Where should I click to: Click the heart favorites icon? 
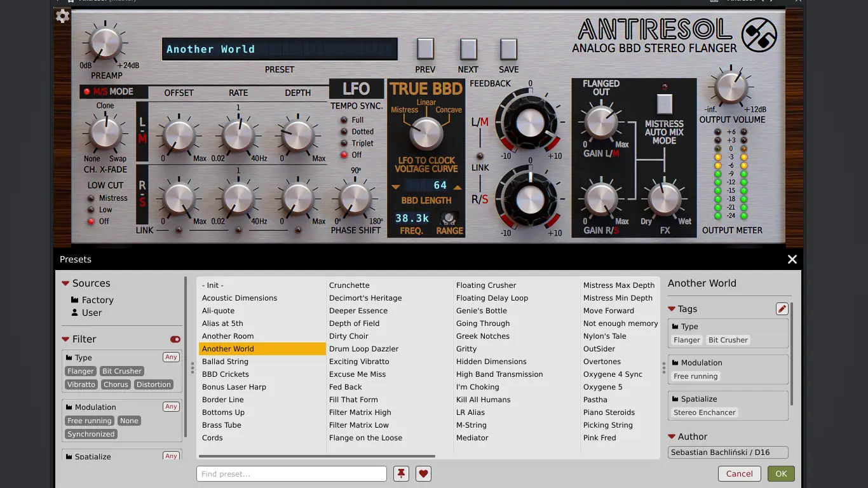tap(424, 473)
